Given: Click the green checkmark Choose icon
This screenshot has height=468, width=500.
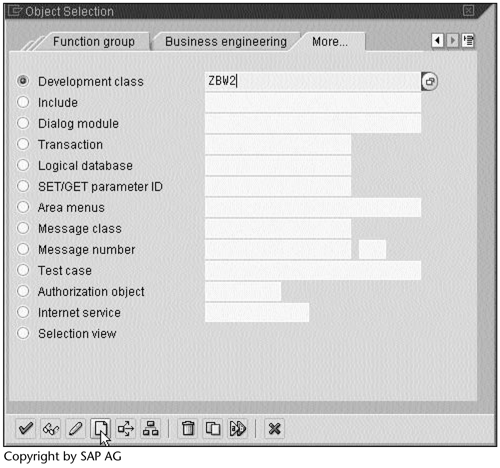Looking at the screenshot, I should 26,428.
